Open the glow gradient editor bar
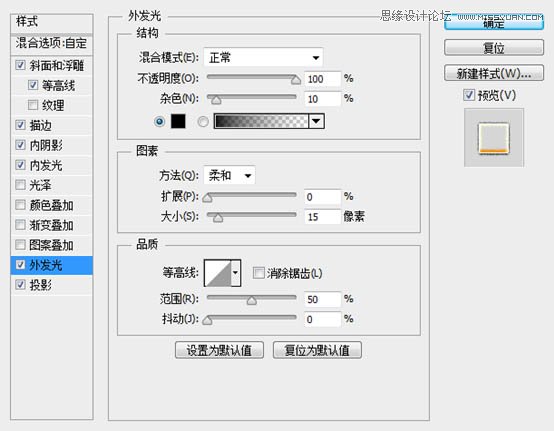This screenshot has width=554, height=431. pos(261,121)
